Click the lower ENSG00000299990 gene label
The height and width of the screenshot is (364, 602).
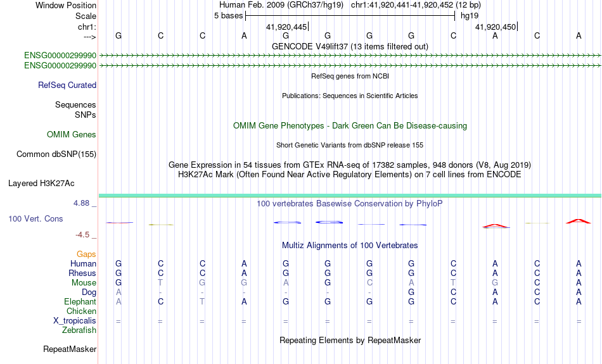tap(60, 66)
